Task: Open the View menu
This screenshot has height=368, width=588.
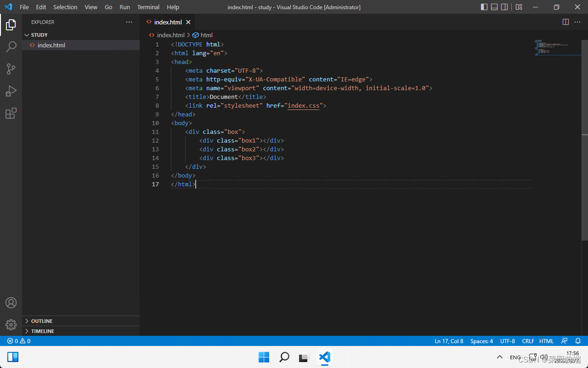Action: (x=91, y=7)
